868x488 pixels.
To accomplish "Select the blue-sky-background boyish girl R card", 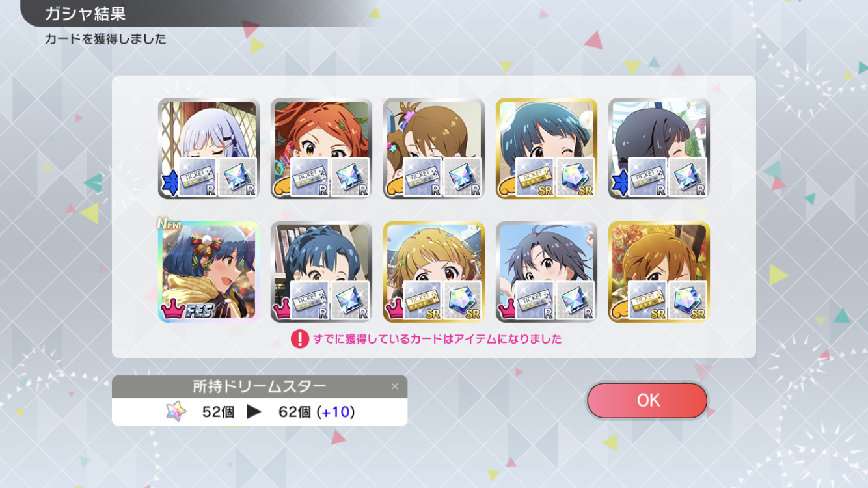I will [547, 271].
